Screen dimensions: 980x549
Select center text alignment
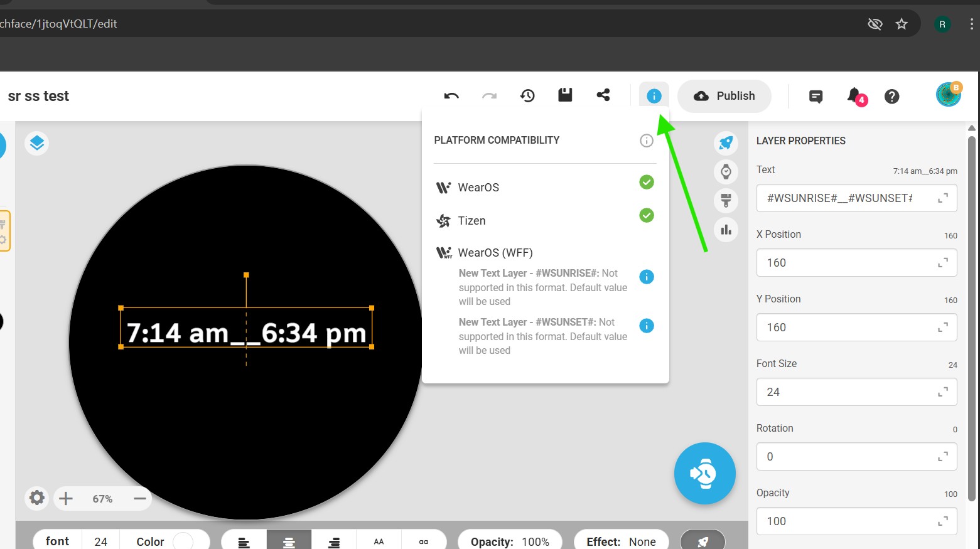coord(289,541)
